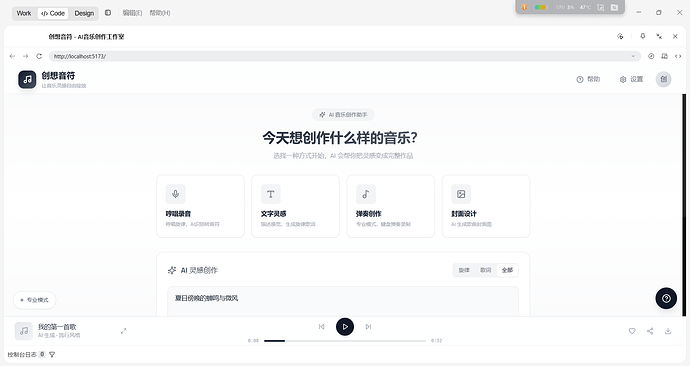This screenshot has width=690, height=366.
Task: Collapse the preview panel arrows icon
Action: (x=659, y=36)
